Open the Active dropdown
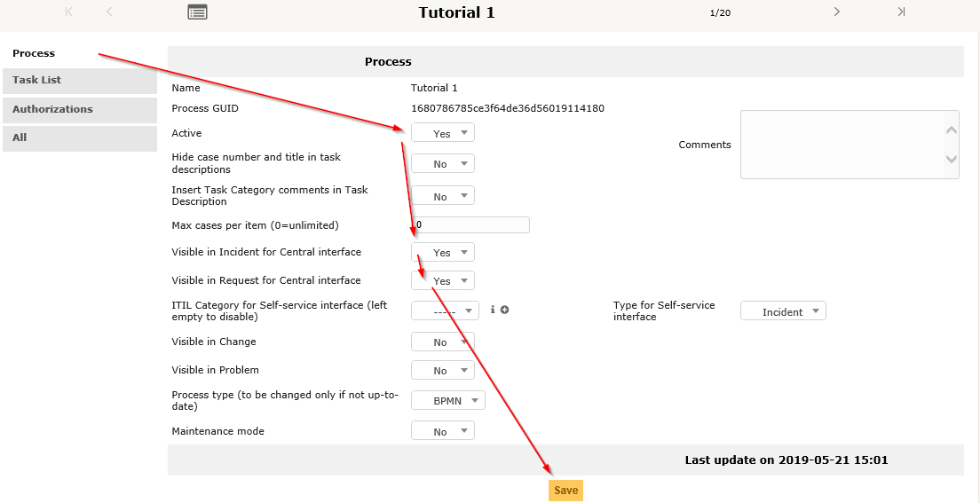 point(443,133)
